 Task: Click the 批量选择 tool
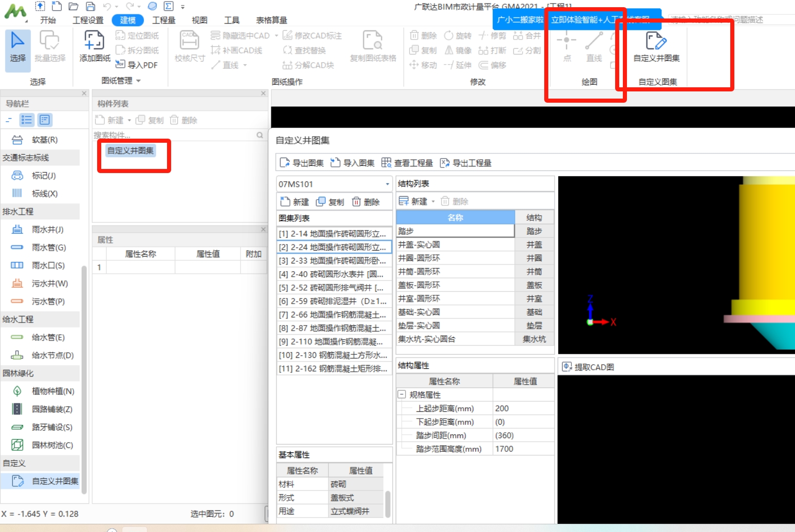pyautogui.click(x=50, y=47)
